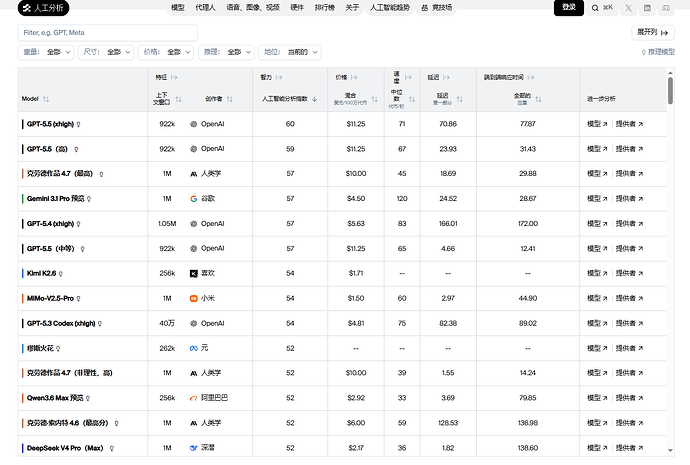Click reasoning bulb icon beside MiMo-V2.5-Pro
The height and width of the screenshot is (465, 690).
[79, 299]
